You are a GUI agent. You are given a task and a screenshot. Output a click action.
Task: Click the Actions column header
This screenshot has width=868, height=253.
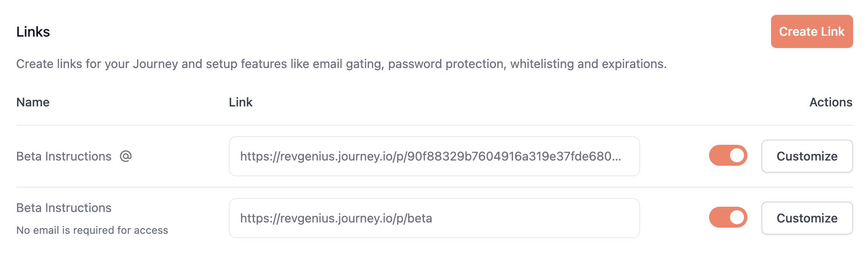pyautogui.click(x=831, y=102)
